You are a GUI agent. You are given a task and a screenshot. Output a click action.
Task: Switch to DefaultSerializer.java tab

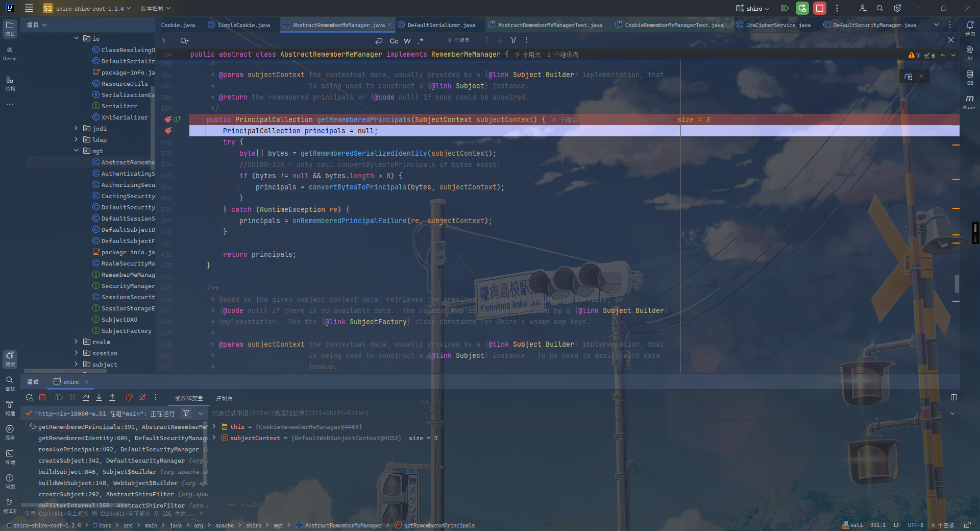437,25
